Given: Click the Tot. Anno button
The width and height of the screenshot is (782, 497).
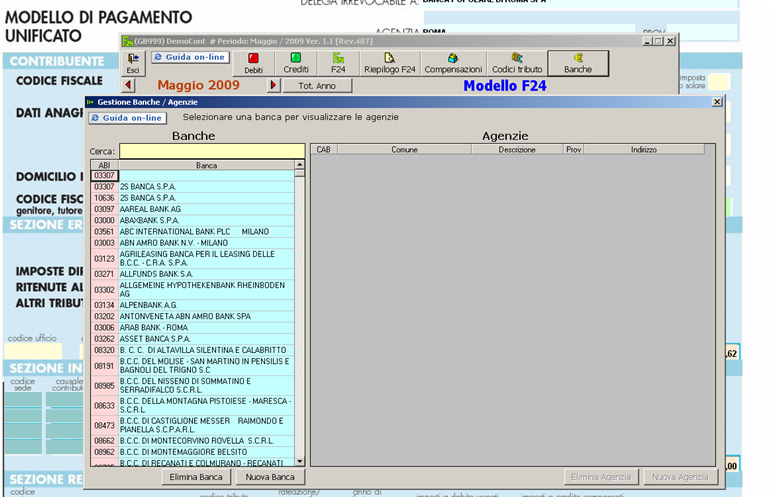Looking at the screenshot, I should (317, 86).
